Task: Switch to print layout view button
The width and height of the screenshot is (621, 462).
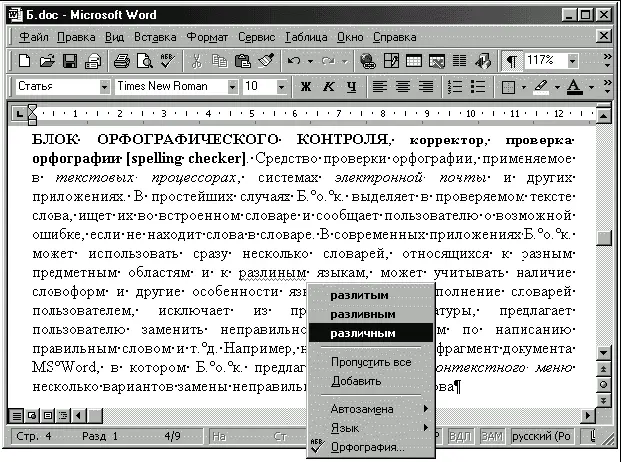Action: tap(48, 416)
